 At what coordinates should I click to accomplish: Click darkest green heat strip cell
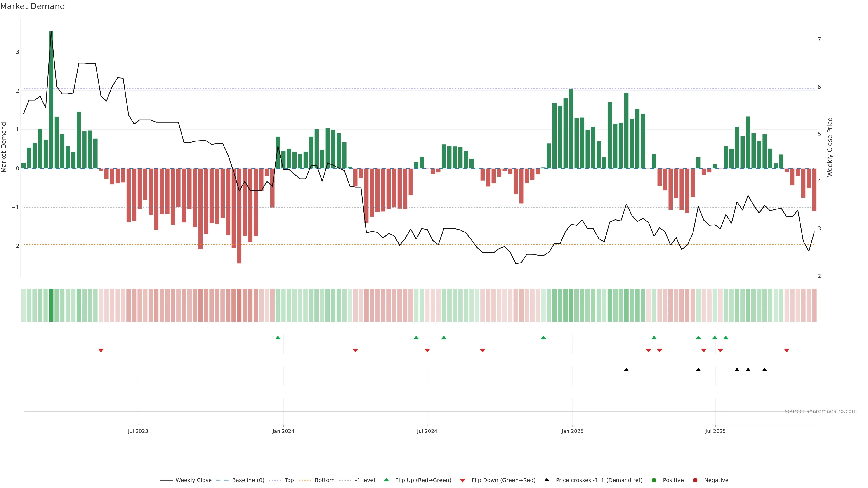(51, 305)
